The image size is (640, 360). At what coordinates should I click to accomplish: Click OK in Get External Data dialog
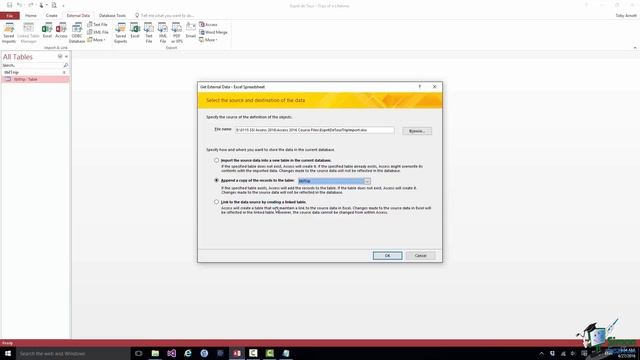pos(387,256)
